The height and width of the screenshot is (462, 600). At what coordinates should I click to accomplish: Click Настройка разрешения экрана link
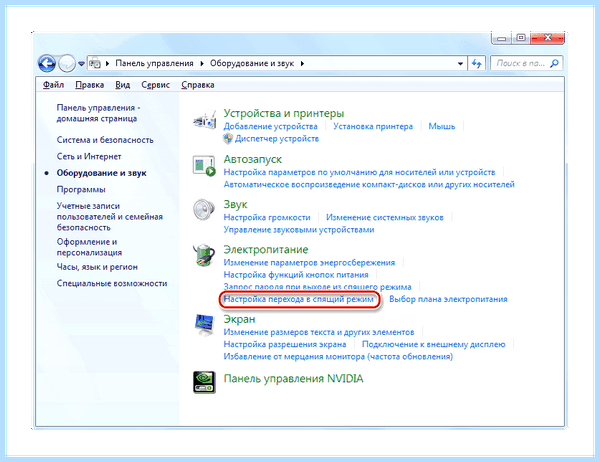(x=285, y=344)
